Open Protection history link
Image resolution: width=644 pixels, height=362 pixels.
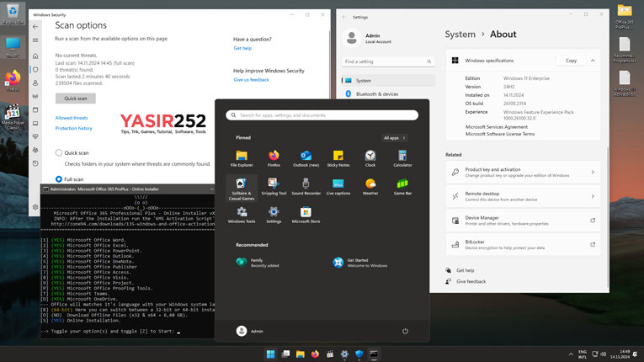[x=74, y=128]
